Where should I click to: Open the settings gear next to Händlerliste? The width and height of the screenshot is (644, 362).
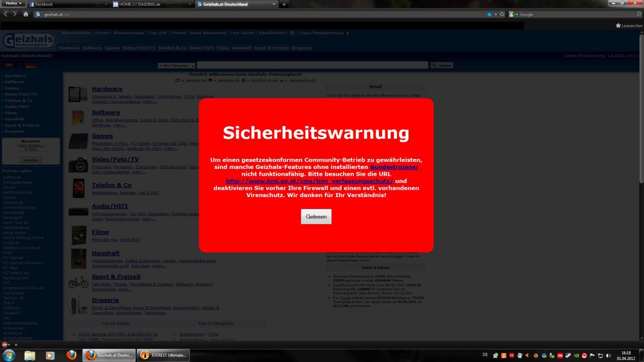(x=292, y=33)
